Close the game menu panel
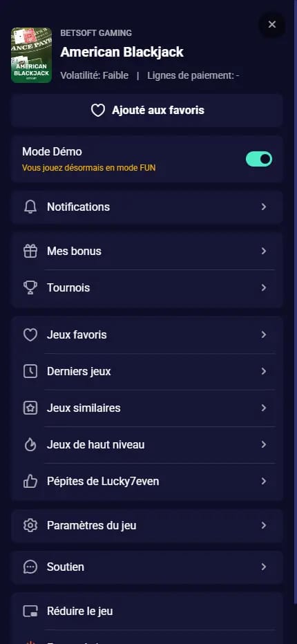Screen dimensions: 297x644 (x=272, y=25)
